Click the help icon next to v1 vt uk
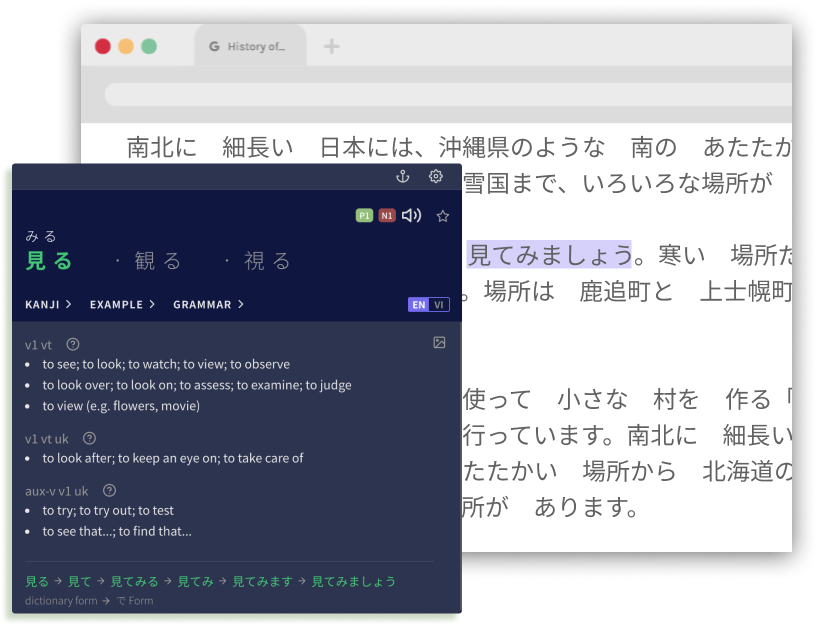819x626 pixels. 89,438
